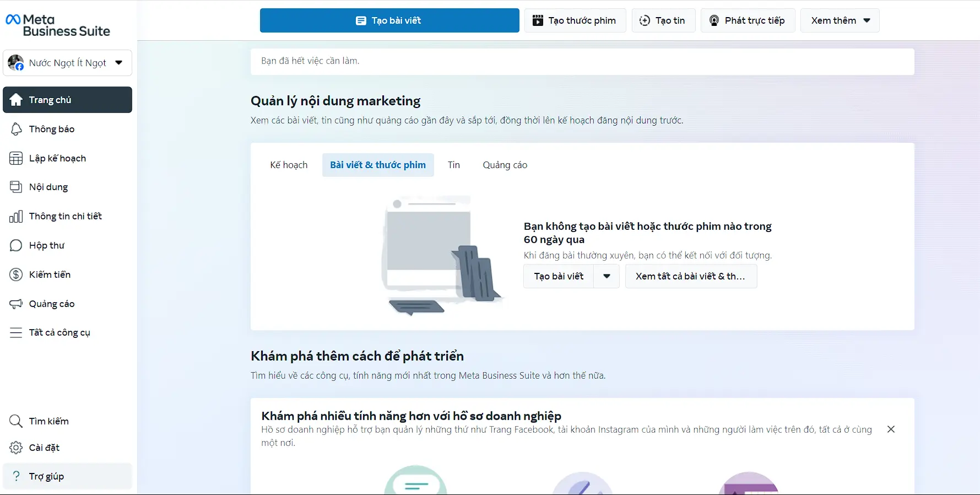
Task: Expand the Xem thêm dropdown
Action: [x=840, y=20]
